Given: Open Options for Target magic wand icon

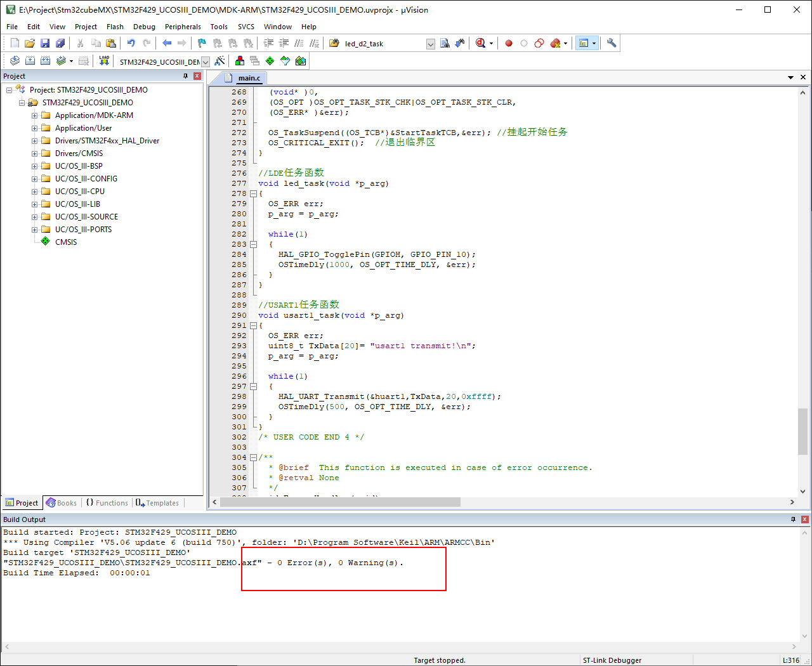Looking at the screenshot, I should coord(219,61).
